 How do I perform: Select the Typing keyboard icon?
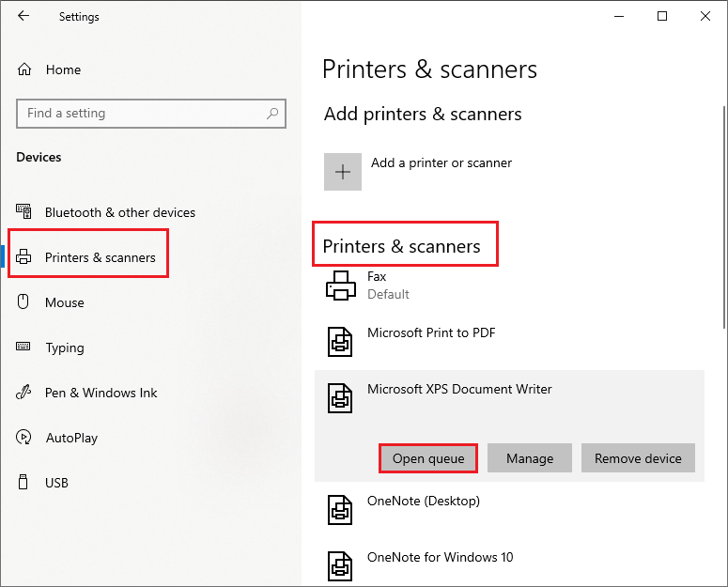[x=23, y=347]
